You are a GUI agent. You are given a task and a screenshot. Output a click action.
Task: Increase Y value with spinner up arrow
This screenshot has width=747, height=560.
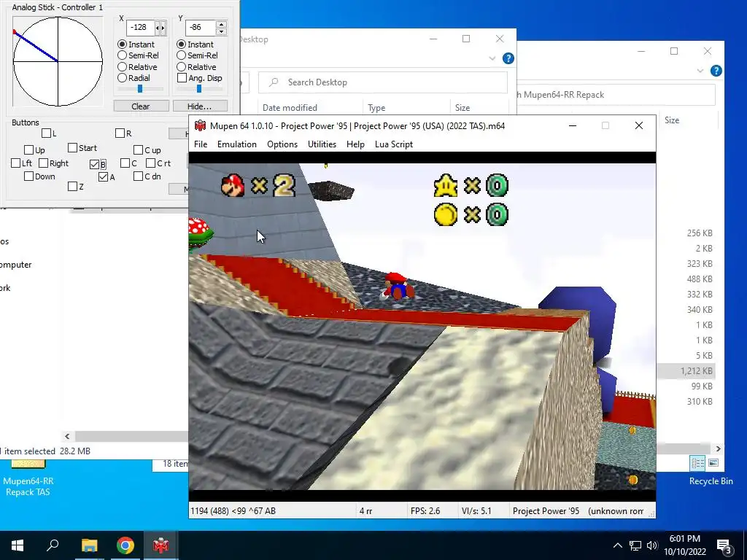click(220, 24)
